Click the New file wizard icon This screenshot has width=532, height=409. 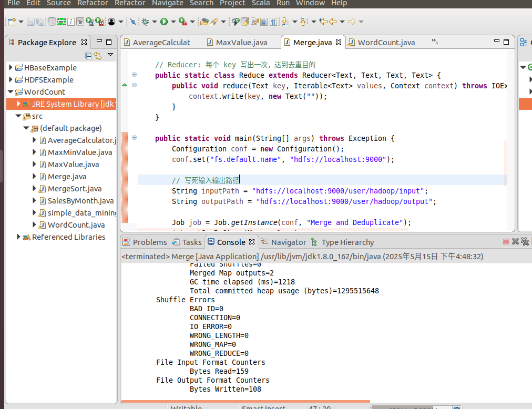pyautogui.click(x=12, y=22)
